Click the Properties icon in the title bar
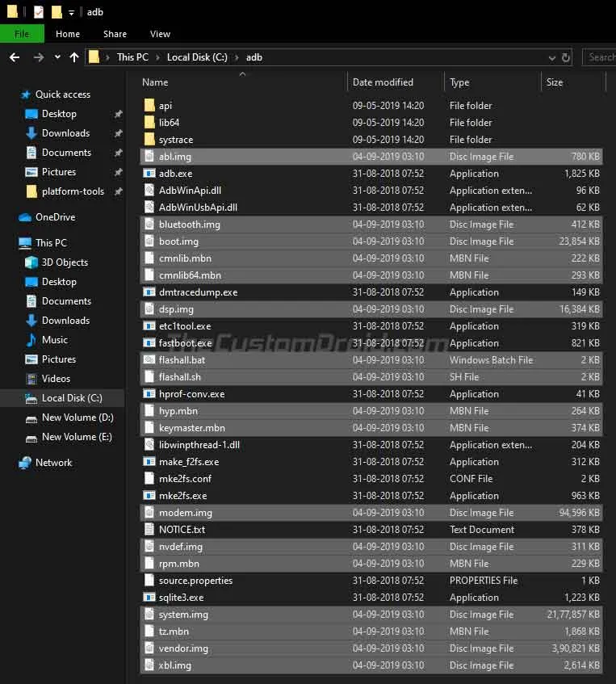The image size is (616, 684). [x=39, y=12]
